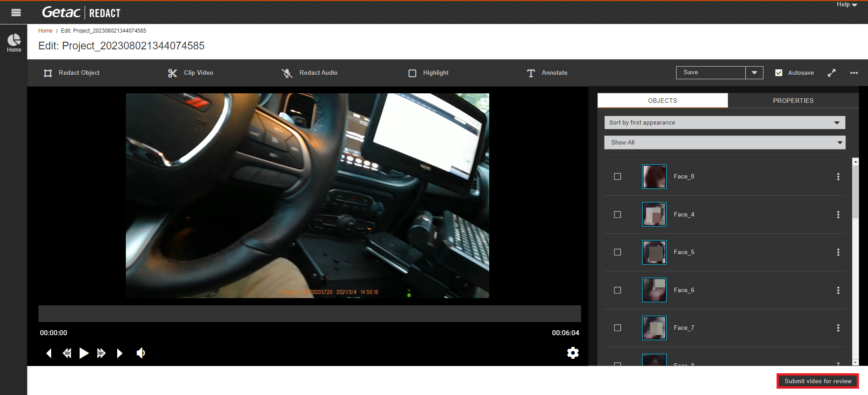Click Submit video for review
Screen dimensions: 868x395
point(818,381)
